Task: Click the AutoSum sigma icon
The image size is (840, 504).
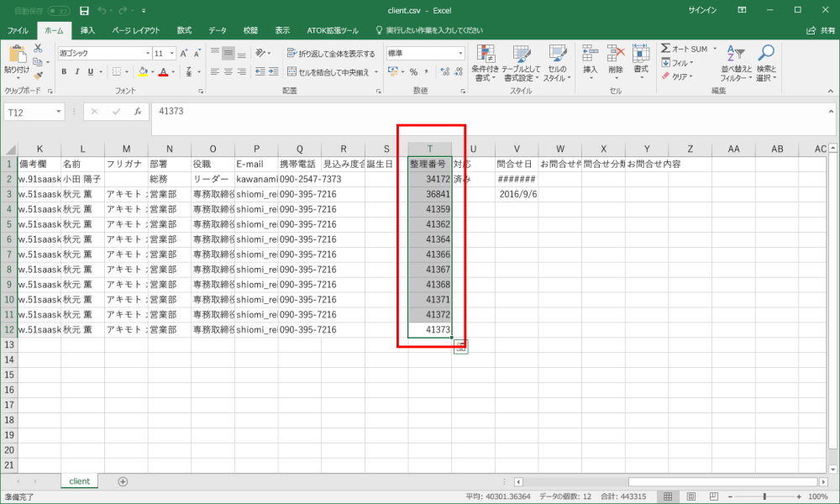Action: coord(666,49)
